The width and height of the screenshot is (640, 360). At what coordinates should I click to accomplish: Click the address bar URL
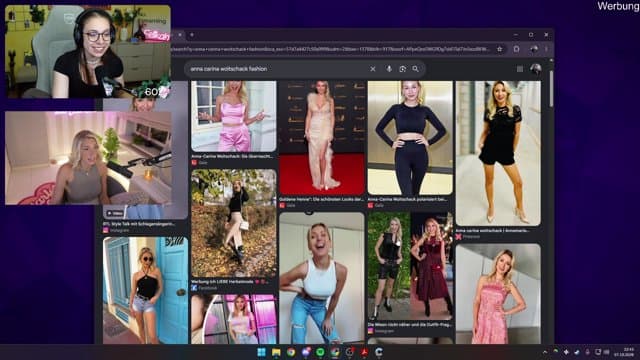pos(331,49)
